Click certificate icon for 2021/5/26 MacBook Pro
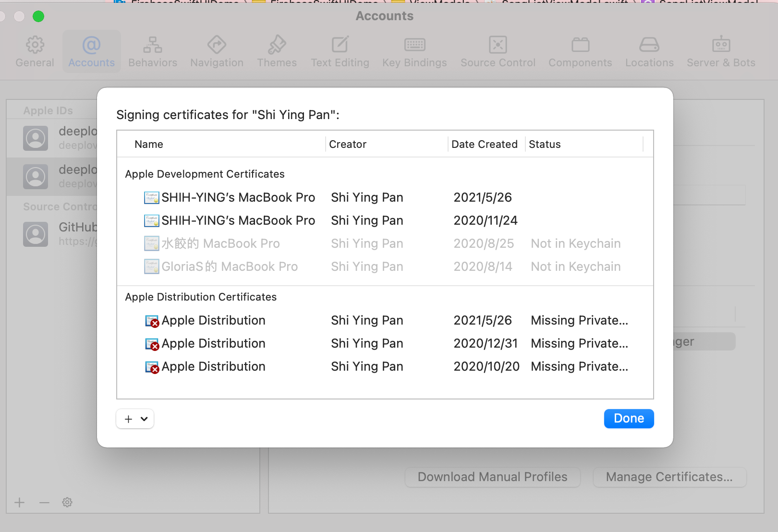Image resolution: width=778 pixels, height=532 pixels. coord(152,197)
